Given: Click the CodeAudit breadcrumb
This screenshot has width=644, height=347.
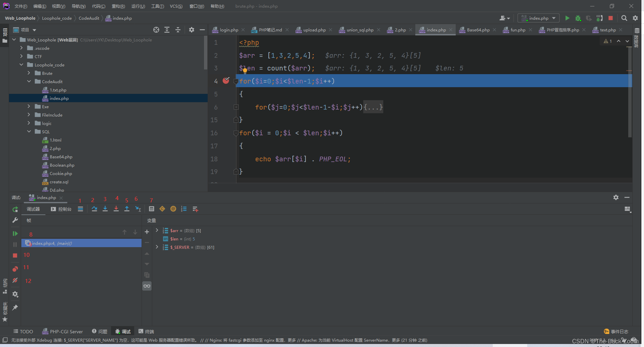Looking at the screenshot, I should (x=89, y=18).
